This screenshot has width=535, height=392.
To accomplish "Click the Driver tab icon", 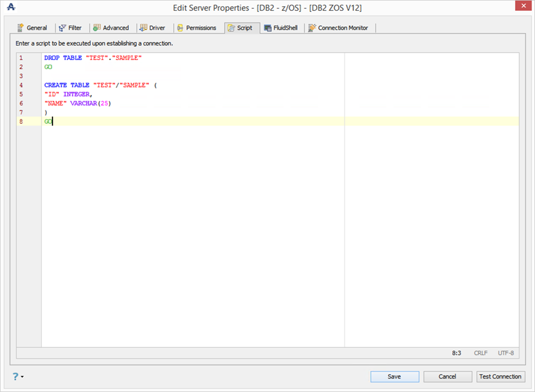I will (143, 28).
